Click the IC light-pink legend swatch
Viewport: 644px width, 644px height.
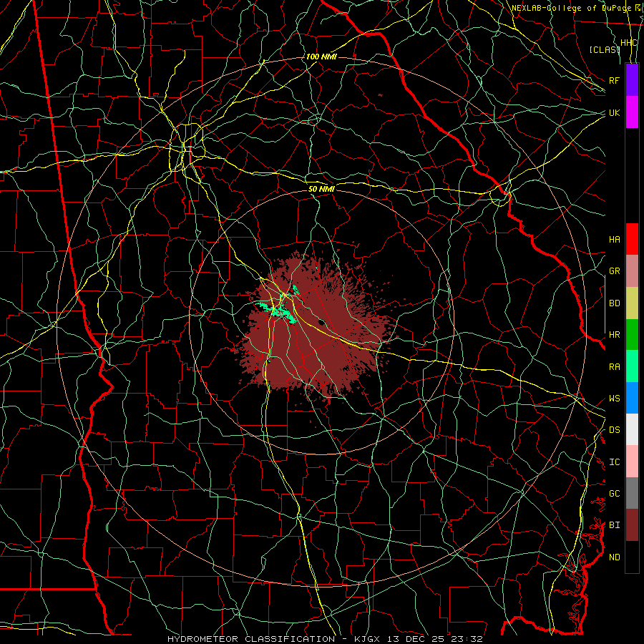click(x=632, y=462)
